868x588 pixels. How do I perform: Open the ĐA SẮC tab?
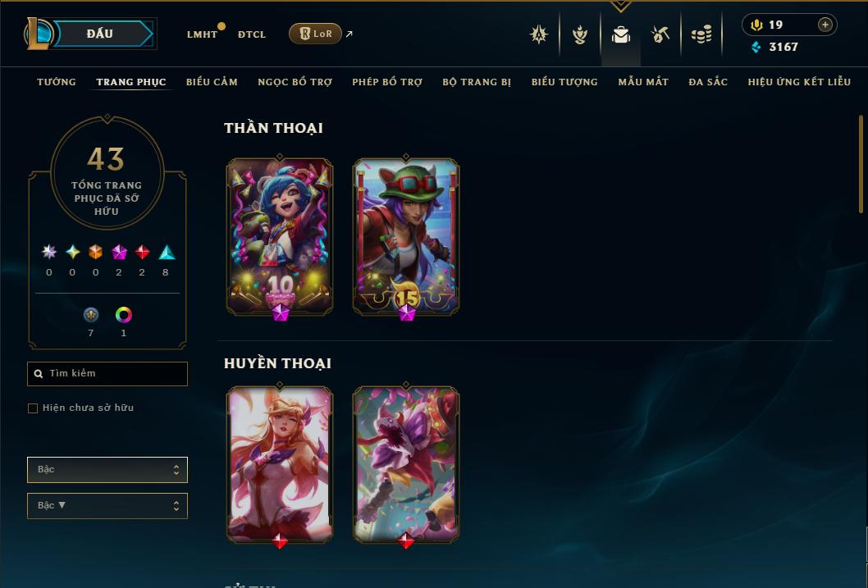tap(708, 82)
